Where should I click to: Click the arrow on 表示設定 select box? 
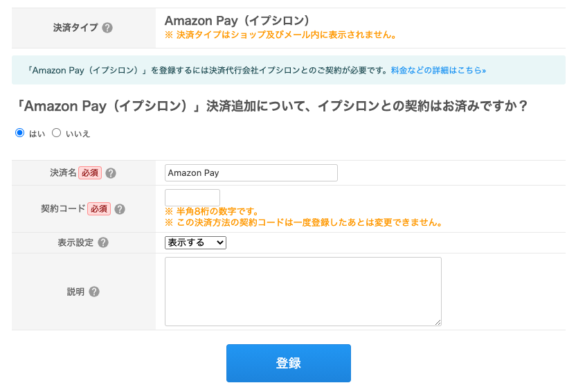(220, 242)
